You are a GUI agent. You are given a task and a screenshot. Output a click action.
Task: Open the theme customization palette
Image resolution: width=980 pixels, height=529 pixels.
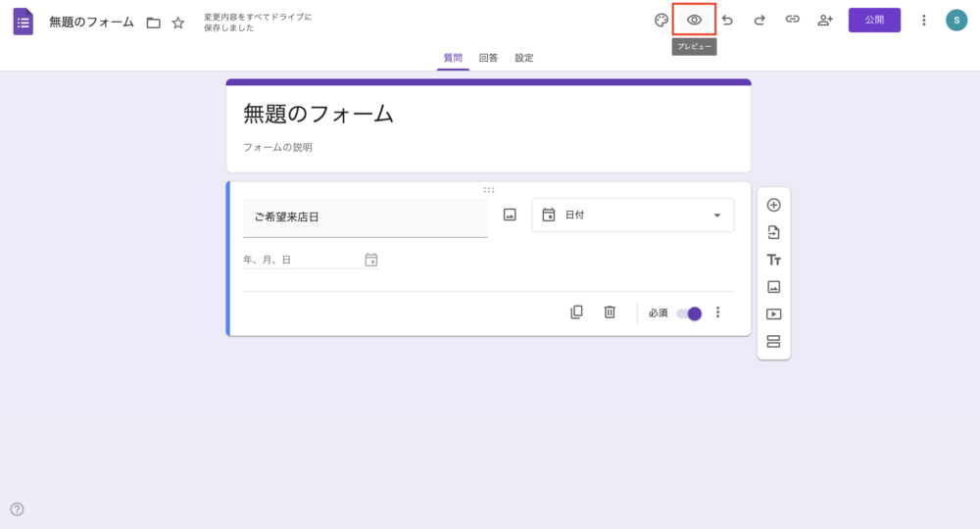[661, 20]
